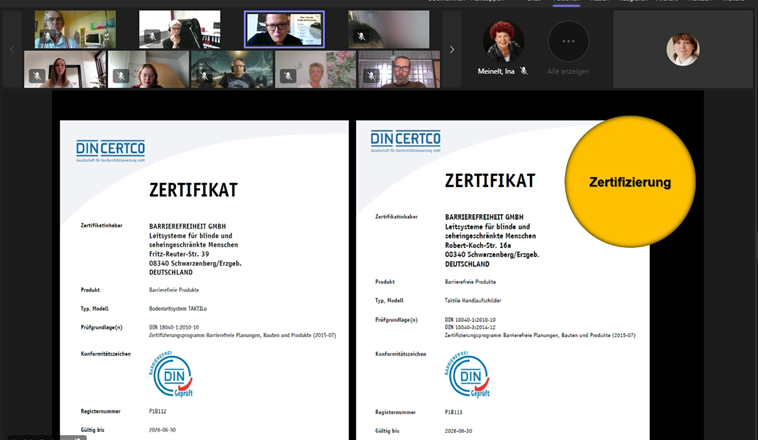
Task: Select the second video tile in the top row
Action: [180, 29]
